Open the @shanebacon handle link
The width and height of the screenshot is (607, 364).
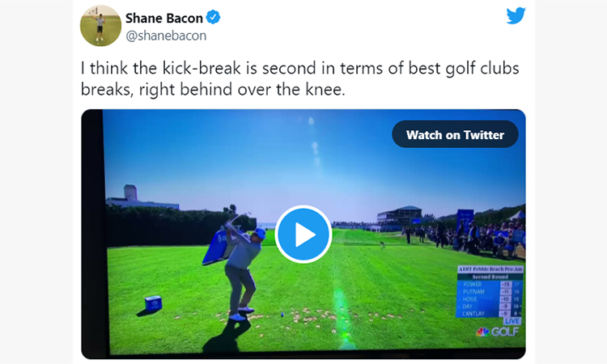pyautogui.click(x=166, y=36)
